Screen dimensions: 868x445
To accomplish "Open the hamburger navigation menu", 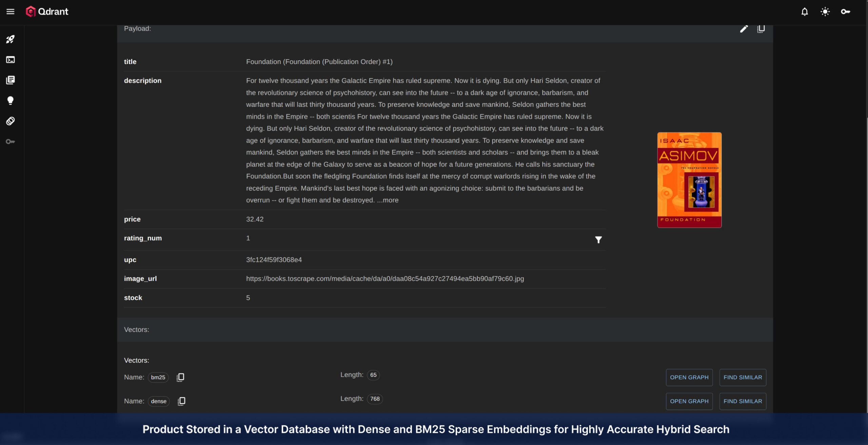I will (x=11, y=12).
